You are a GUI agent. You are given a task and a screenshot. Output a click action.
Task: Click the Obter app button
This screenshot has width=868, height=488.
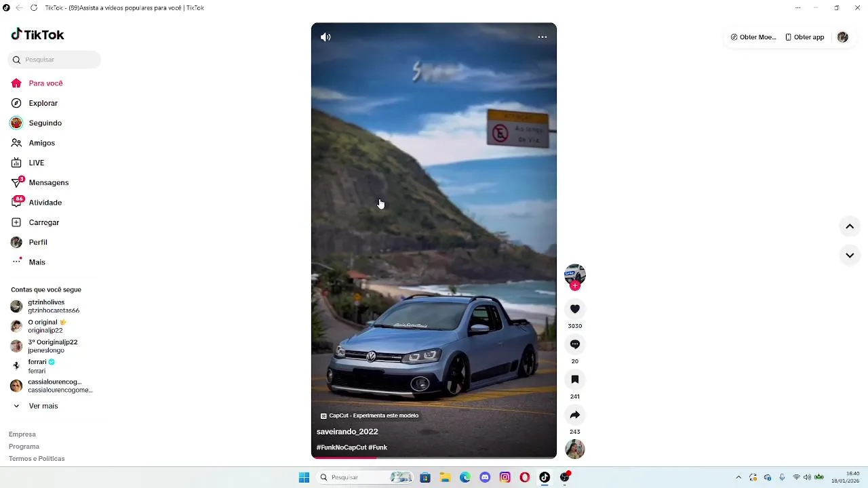[x=805, y=37]
